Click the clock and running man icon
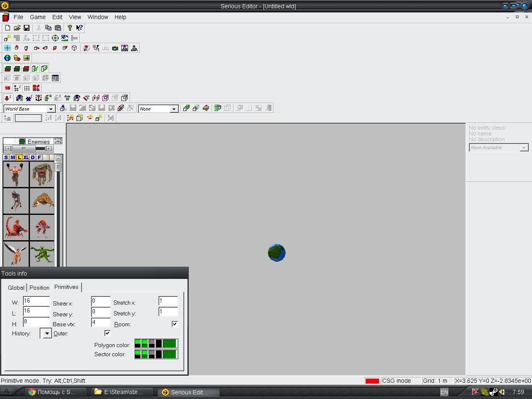The height and width of the screenshot is (399, 532). (96, 48)
